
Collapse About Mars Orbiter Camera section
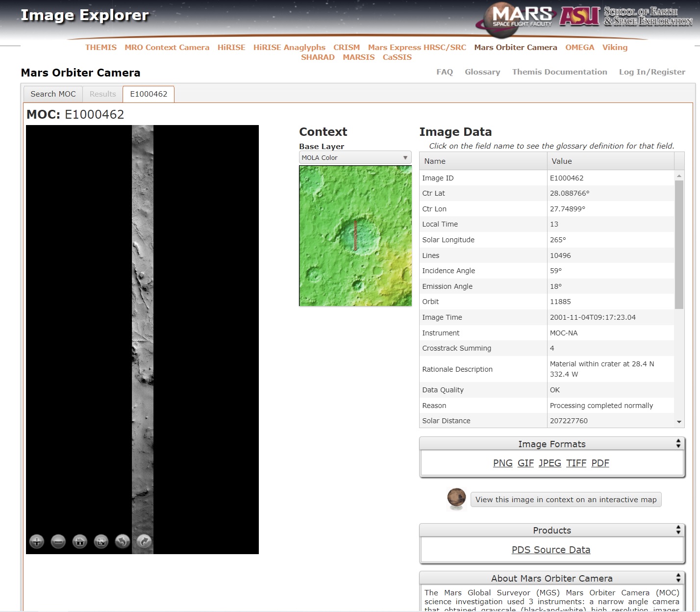click(x=678, y=578)
